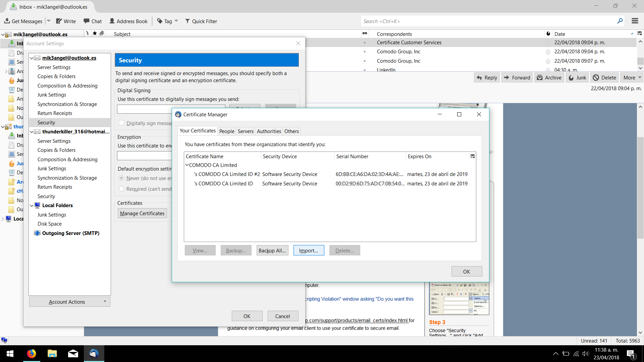Image resolution: width=644 pixels, height=362 pixels.
Task: Click the Import... button
Action: pos(309,250)
